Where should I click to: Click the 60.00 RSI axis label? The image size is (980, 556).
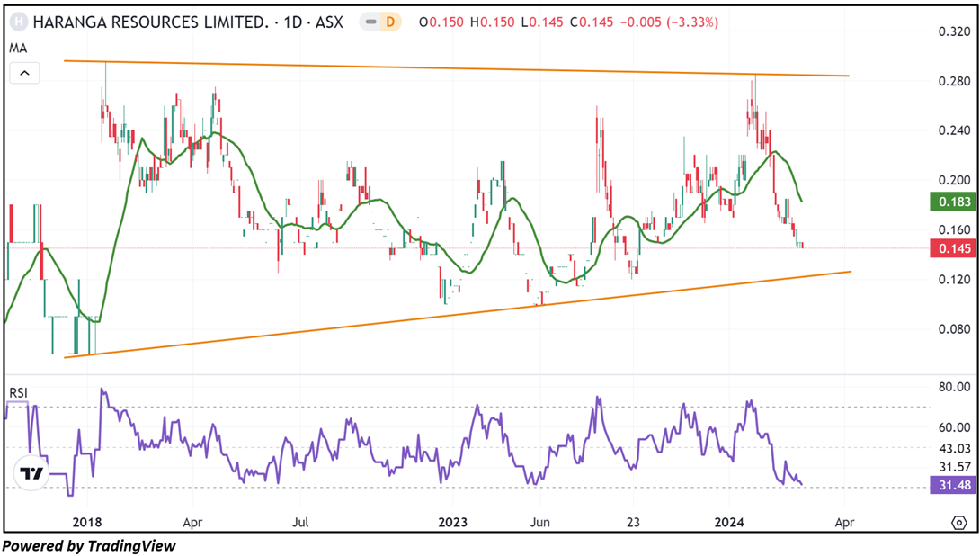tap(954, 427)
